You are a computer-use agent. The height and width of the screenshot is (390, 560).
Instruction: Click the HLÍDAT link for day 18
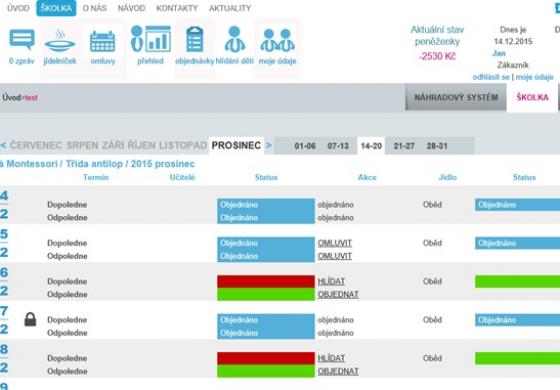click(x=331, y=358)
